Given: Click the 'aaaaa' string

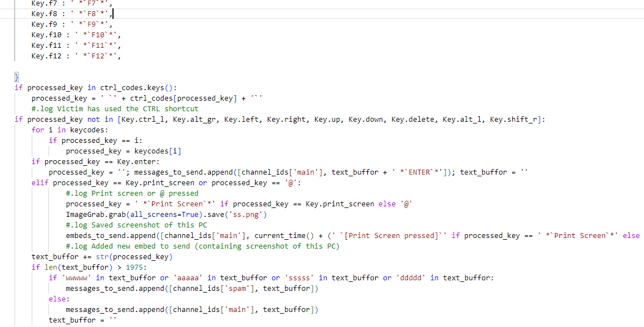Looking at the screenshot, I should [188, 278].
